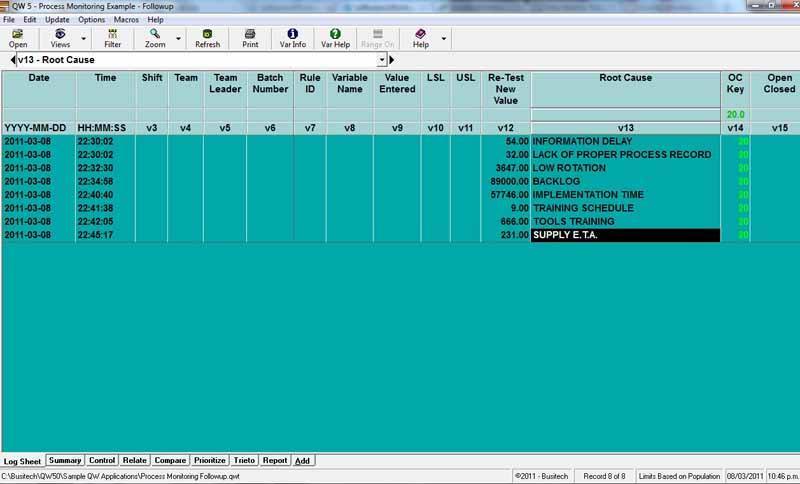Viewport: 800px width, 484px height.
Task: Select the SUPPLY E.T.A. root cause cell
Action: click(626, 235)
